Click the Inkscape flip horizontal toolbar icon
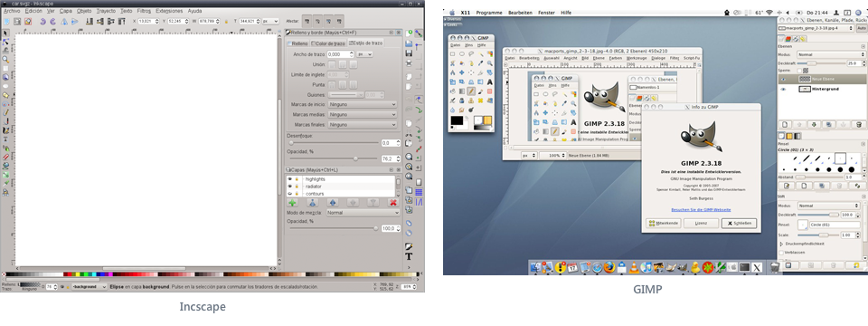This screenshot has height=326, width=868. (64, 21)
